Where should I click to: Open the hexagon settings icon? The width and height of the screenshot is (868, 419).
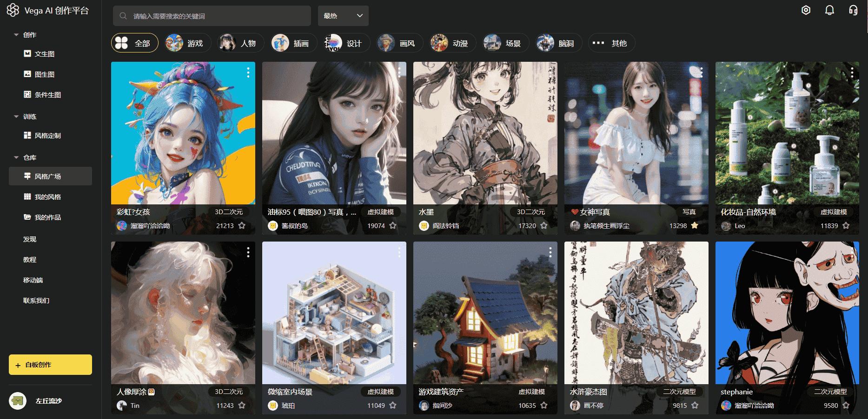pyautogui.click(x=806, y=10)
